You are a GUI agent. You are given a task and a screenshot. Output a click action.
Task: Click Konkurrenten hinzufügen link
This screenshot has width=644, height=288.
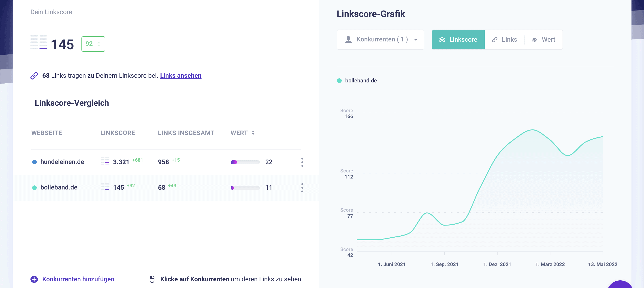[78, 279]
